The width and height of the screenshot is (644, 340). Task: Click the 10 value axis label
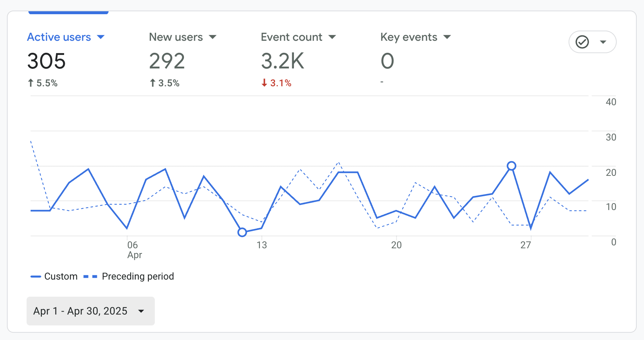(x=611, y=207)
